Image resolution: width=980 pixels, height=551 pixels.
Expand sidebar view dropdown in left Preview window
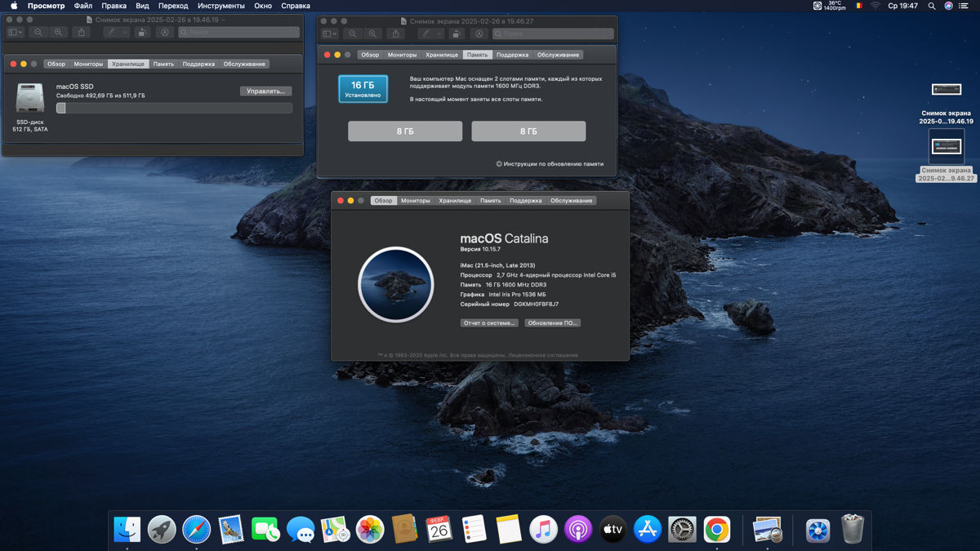point(16,33)
